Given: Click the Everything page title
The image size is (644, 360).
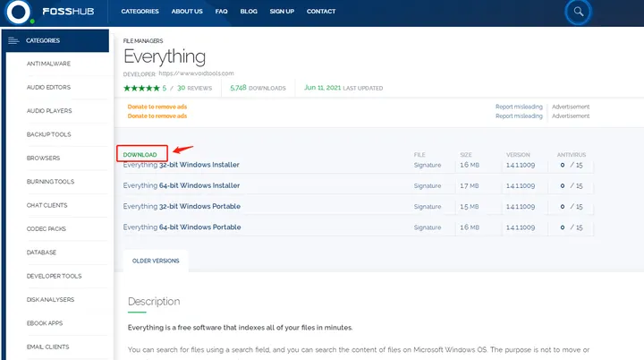Looking at the screenshot, I should (x=165, y=56).
